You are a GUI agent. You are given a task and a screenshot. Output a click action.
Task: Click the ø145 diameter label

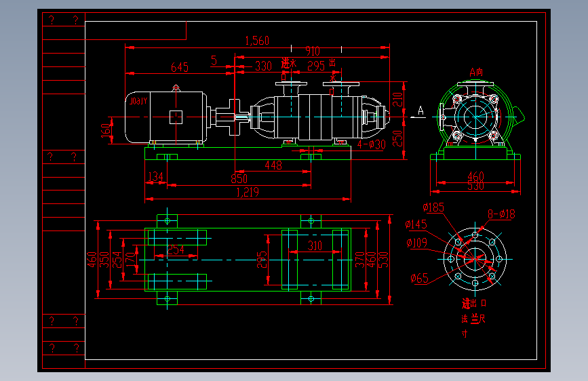pos(416,224)
